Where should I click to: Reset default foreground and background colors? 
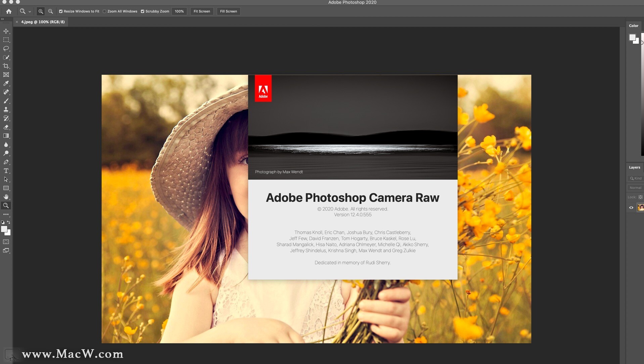coord(3,222)
